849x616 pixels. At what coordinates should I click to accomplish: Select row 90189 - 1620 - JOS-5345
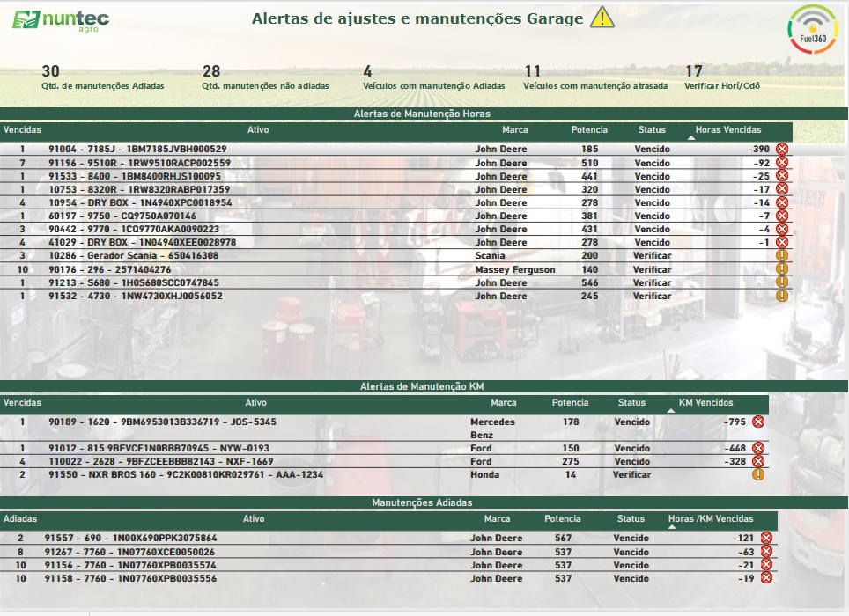[x=385, y=428]
